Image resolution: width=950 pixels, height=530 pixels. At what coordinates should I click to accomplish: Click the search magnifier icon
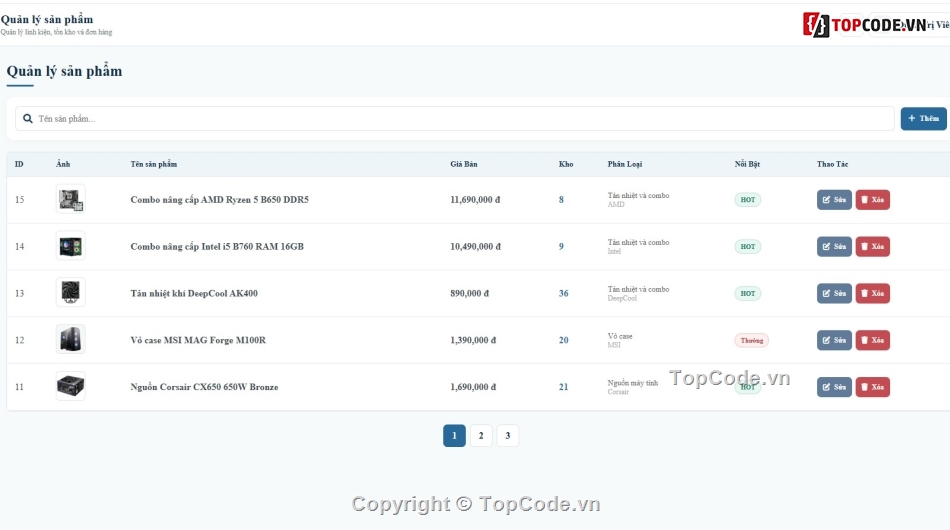tap(28, 119)
